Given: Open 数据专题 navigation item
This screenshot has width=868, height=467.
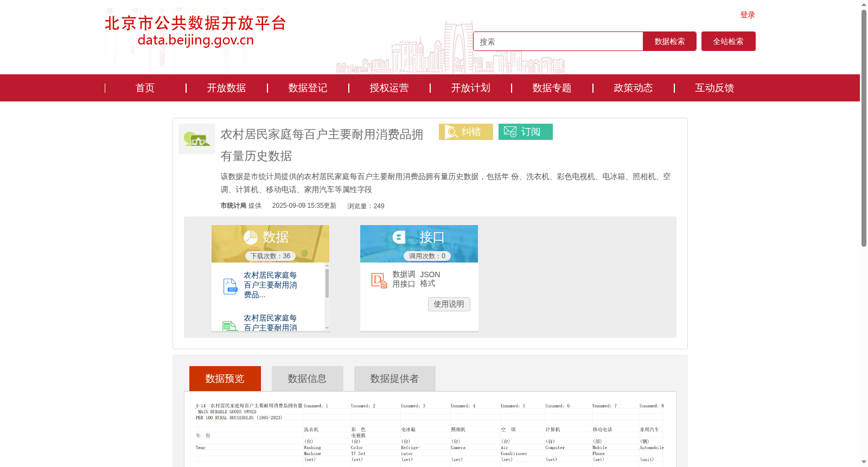Looking at the screenshot, I should pos(552,88).
